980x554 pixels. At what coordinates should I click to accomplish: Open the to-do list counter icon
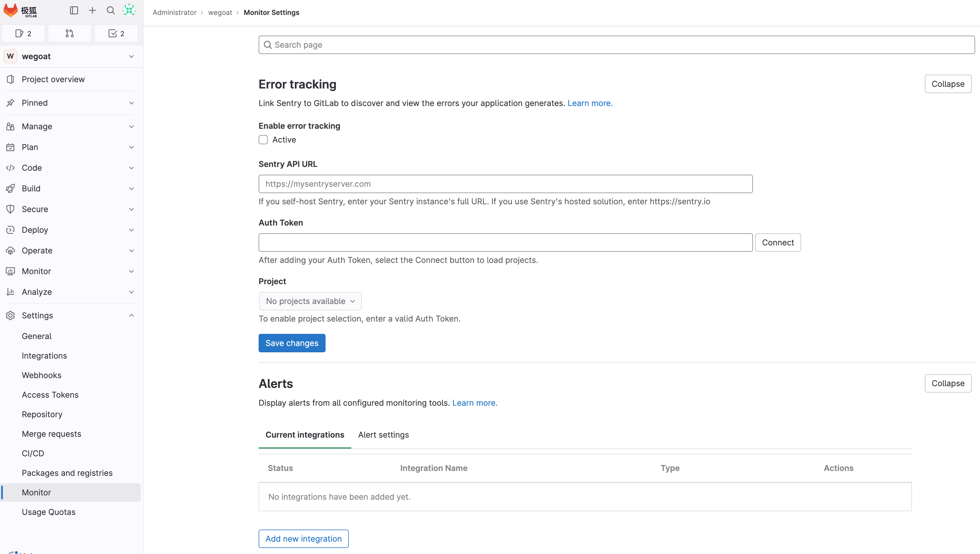coord(116,34)
